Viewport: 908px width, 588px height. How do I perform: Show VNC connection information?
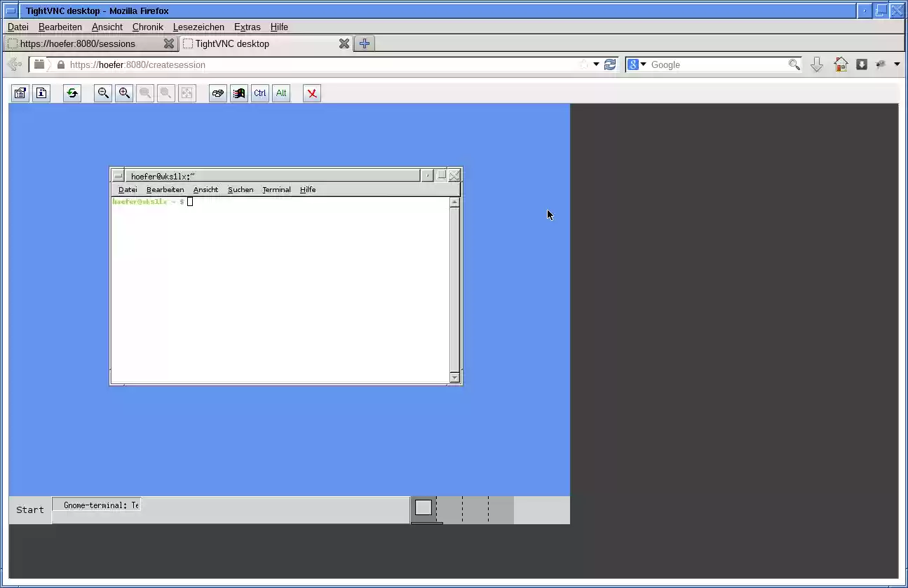coord(41,93)
